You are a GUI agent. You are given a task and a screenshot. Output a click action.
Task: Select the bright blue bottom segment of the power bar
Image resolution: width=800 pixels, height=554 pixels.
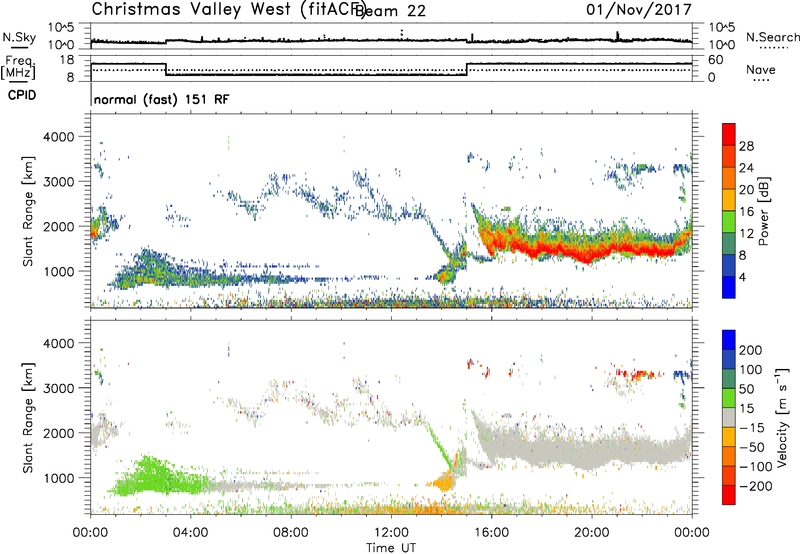point(729,287)
